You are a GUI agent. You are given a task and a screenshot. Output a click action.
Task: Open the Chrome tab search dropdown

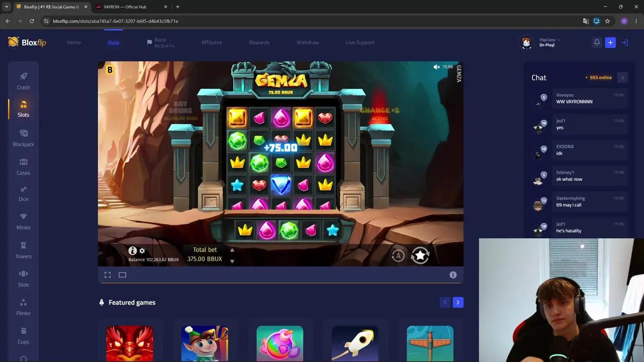6,7
